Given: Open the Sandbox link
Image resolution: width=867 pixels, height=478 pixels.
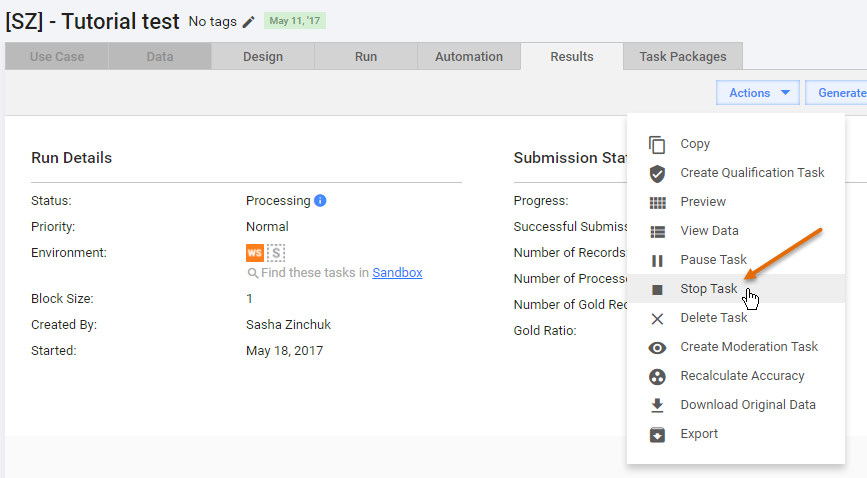Looking at the screenshot, I should point(397,273).
